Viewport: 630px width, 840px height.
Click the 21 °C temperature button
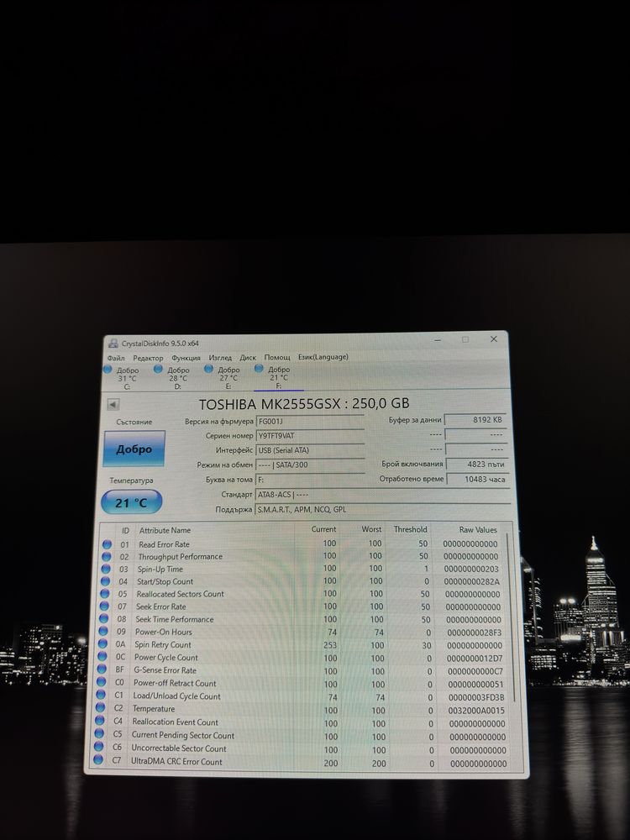tap(131, 502)
